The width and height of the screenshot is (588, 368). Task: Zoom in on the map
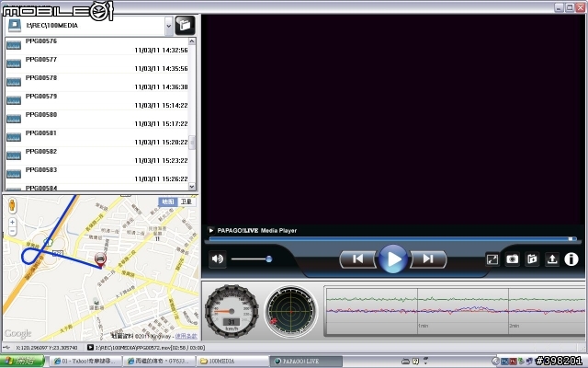click(x=12, y=223)
